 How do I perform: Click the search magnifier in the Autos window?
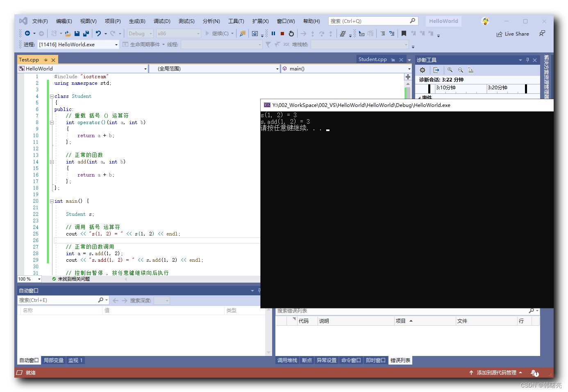[x=101, y=300]
